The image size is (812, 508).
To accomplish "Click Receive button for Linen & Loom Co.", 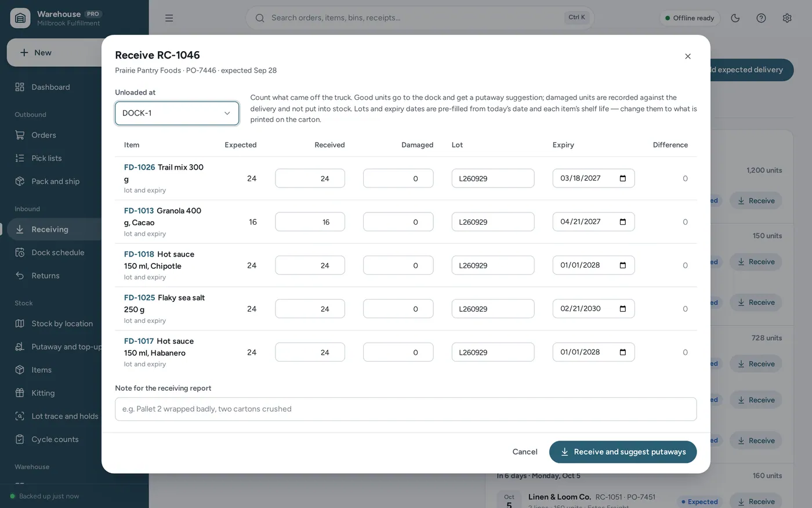I will click(x=756, y=502).
